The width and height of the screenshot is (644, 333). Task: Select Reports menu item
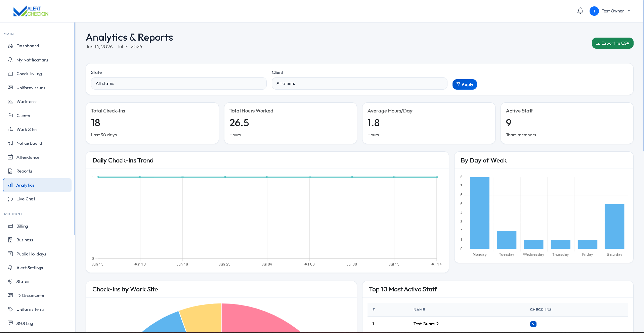[x=24, y=171]
